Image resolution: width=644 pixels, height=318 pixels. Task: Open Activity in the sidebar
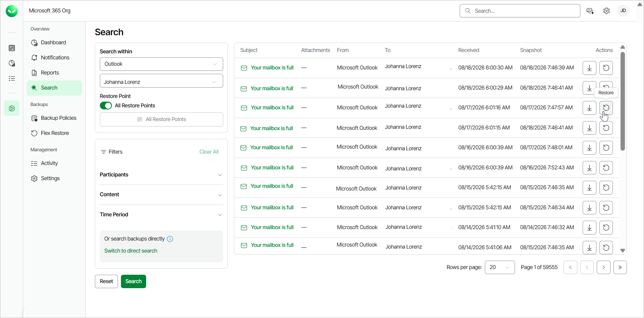[x=54, y=163]
